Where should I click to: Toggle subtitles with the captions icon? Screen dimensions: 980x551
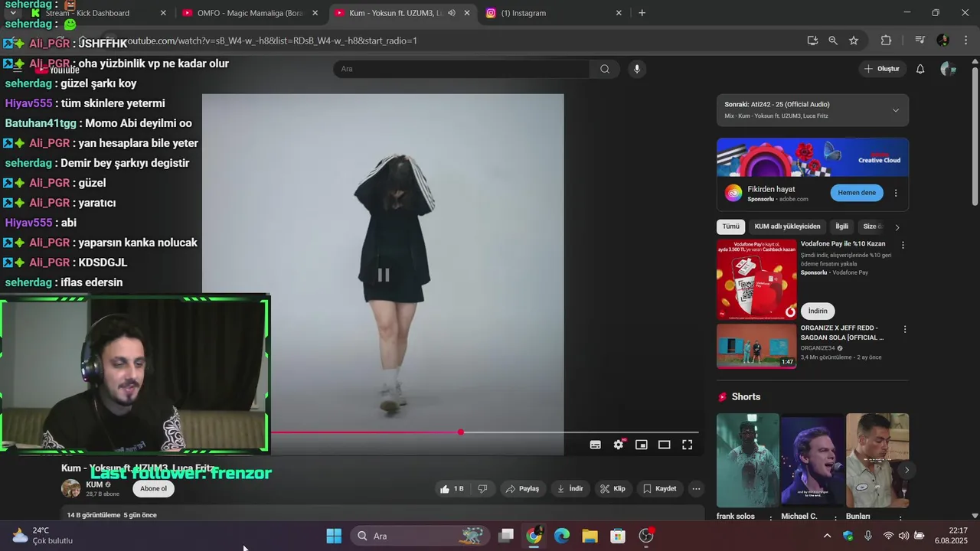click(595, 445)
